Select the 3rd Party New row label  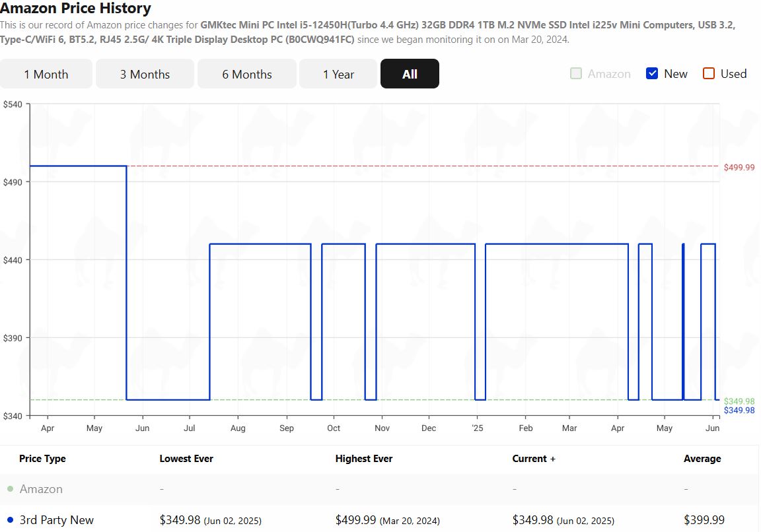(57, 520)
